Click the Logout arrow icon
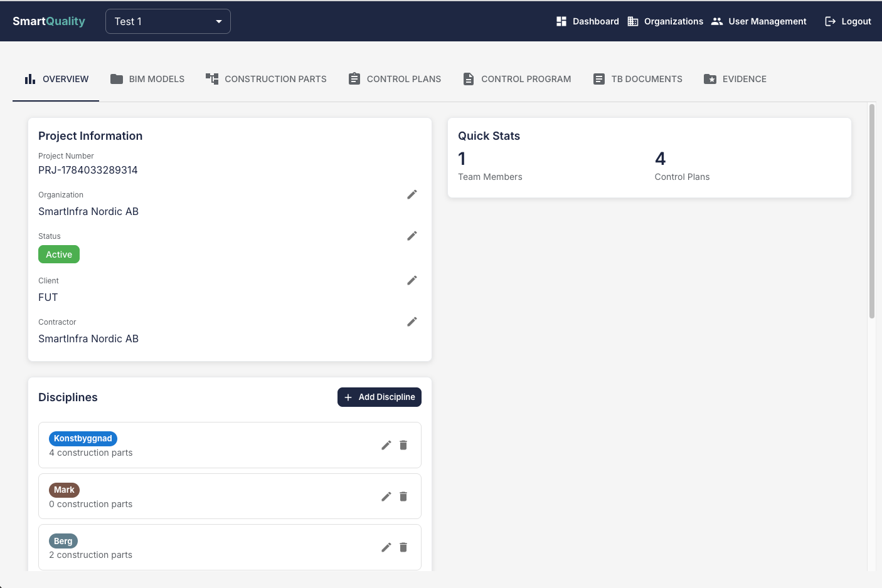882x588 pixels. (830, 21)
